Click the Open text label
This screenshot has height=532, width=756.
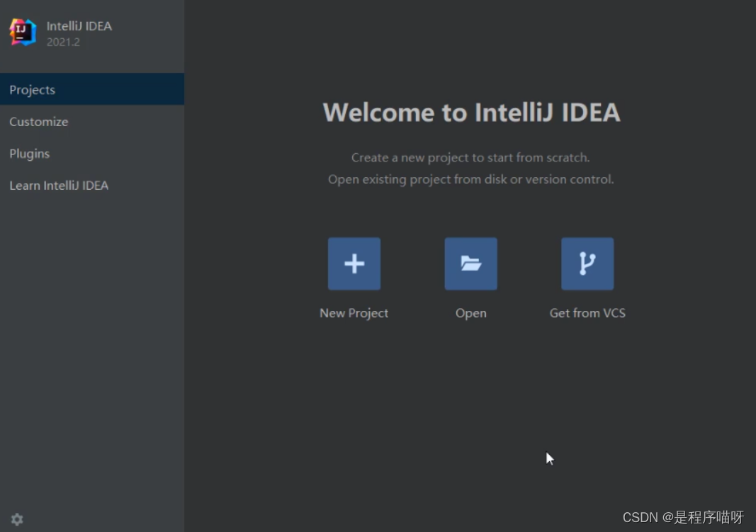point(471,313)
